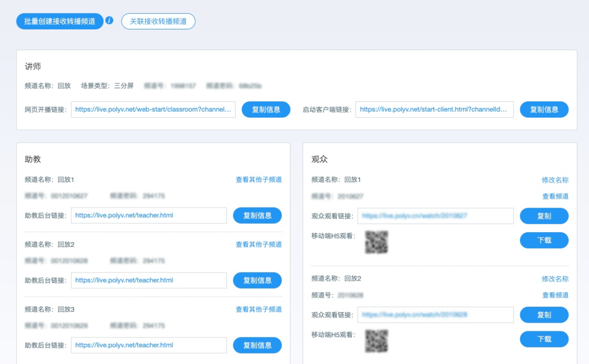Download the 回放1 mobile H5 QR code
589x364 pixels.
544,240
